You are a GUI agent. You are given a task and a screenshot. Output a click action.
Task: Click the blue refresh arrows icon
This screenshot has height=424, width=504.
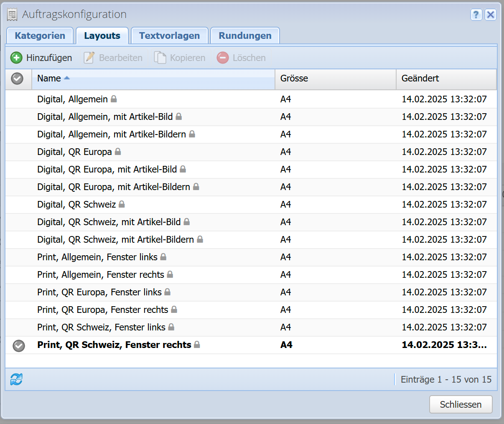click(x=16, y=379)
